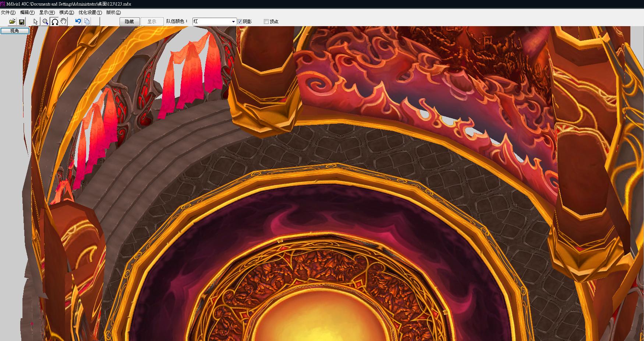The width and height of the screenshot is (644, 341).
Task: Open the 文件 menu
Action: [x=8, y=13]
